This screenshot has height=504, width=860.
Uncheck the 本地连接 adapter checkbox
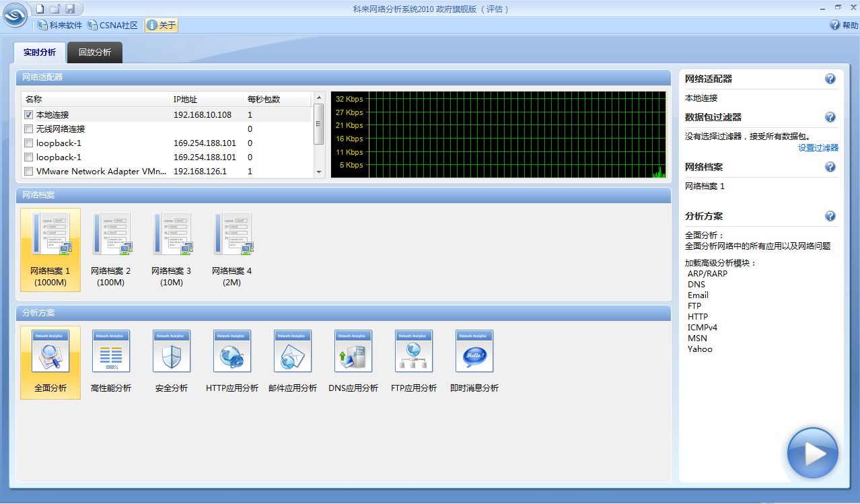(29, 115)
